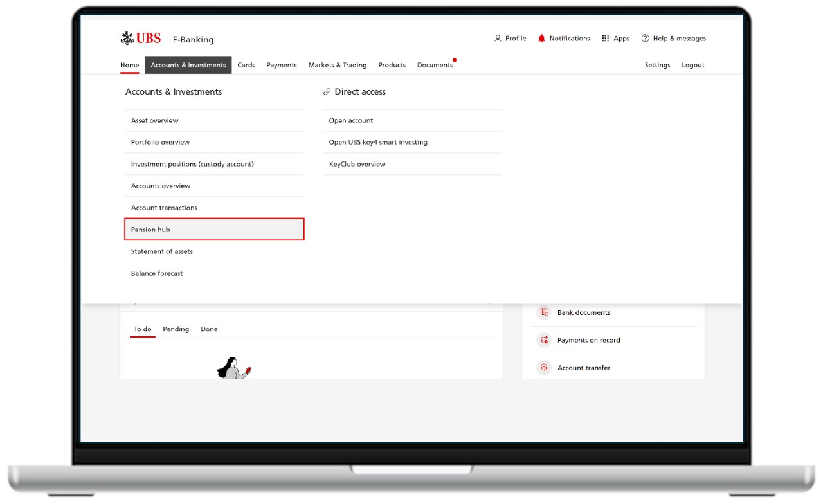
Task: Click the UBS keys logo
Action: (127, 39)
